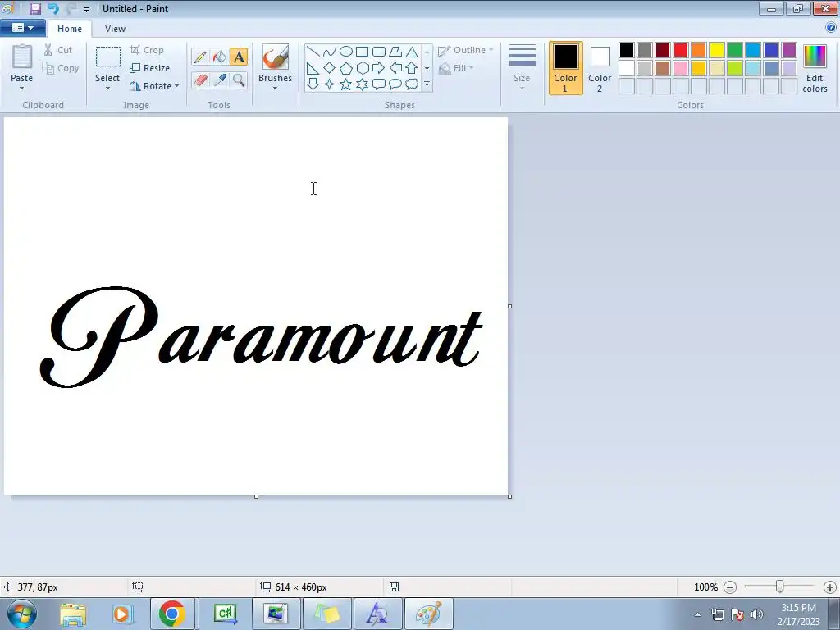Choose the Rounded rectangle shape

(x=379, y=52)
